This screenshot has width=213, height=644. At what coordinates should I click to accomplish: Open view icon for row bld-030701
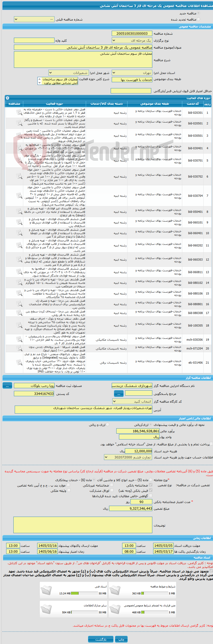19,160
